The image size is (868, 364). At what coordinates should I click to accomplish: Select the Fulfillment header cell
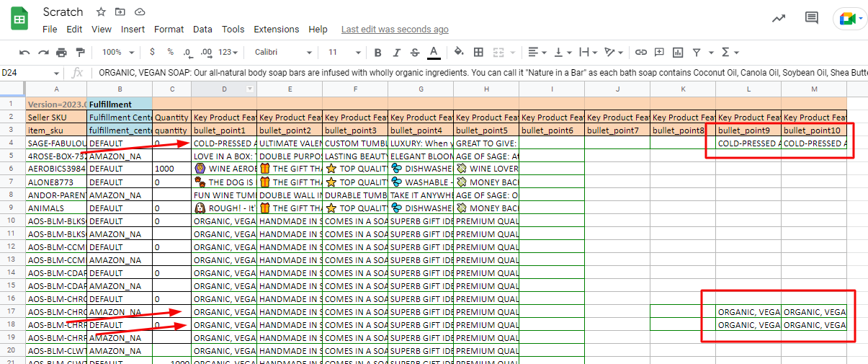click(x=120, y=105)
